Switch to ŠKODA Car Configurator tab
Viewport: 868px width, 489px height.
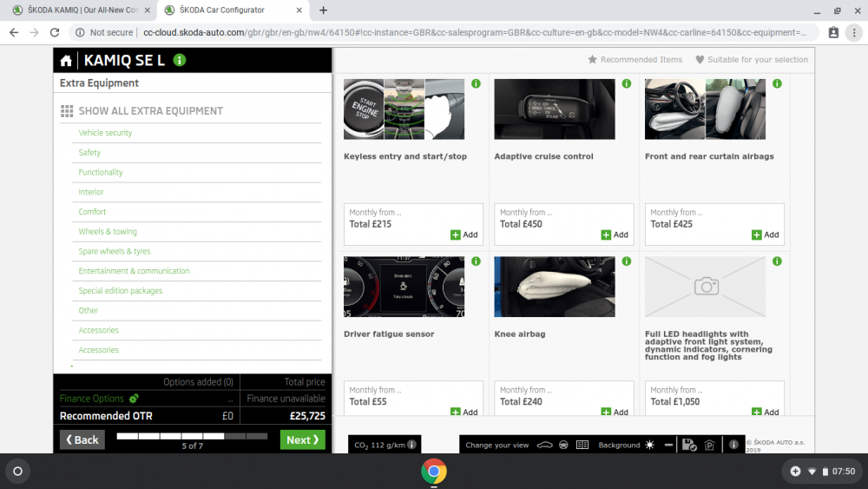point(233,10)
